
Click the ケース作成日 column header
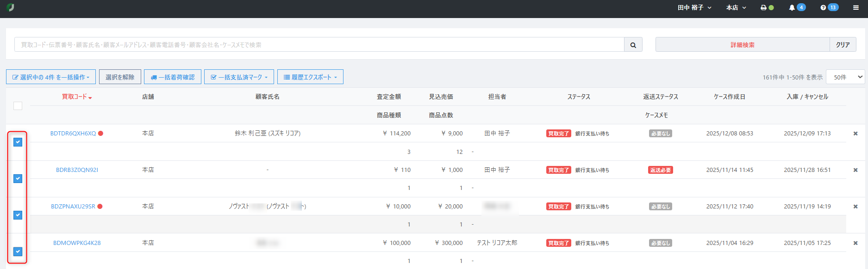730,97
